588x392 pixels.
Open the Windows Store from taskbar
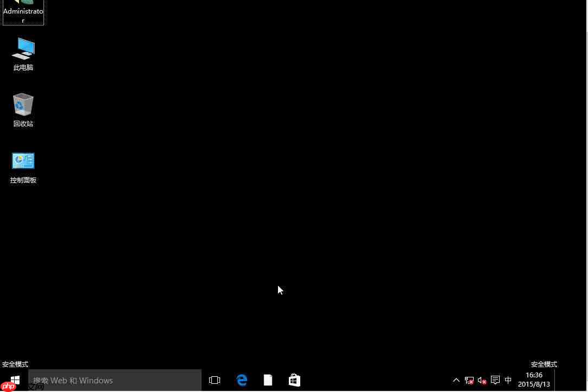[294, 380]
